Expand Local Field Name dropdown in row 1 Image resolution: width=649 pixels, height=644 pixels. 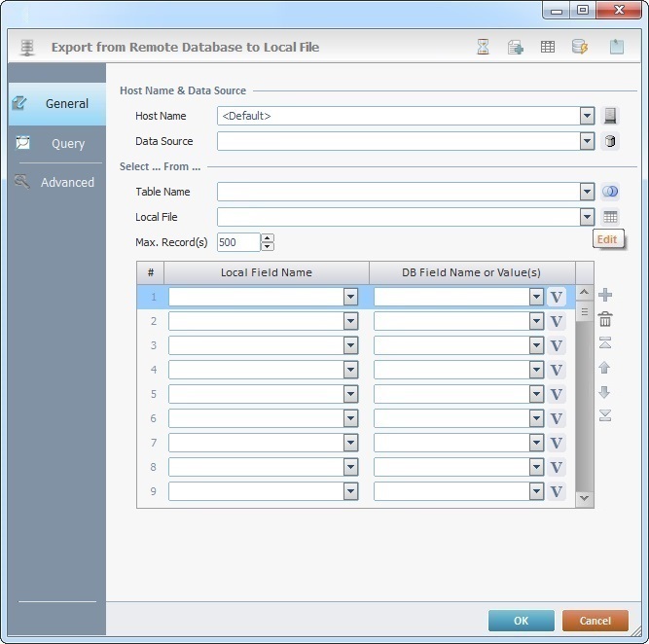tap(350, 297)
